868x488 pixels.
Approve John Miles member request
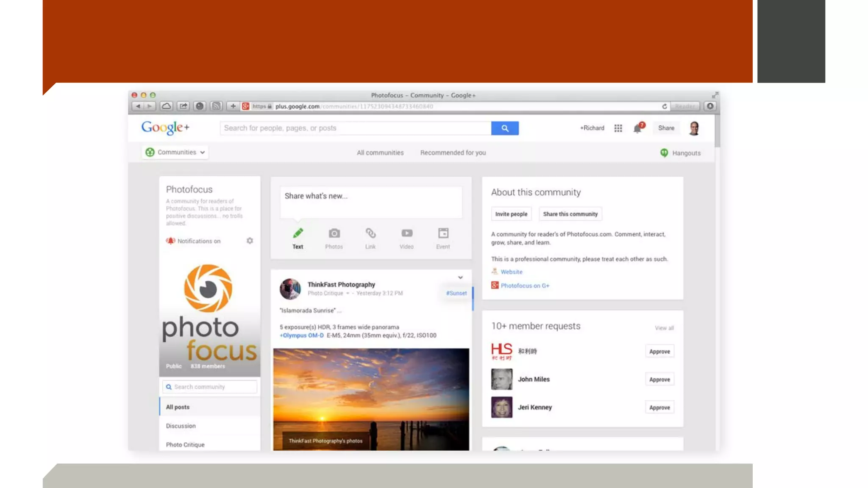[659, 380]
